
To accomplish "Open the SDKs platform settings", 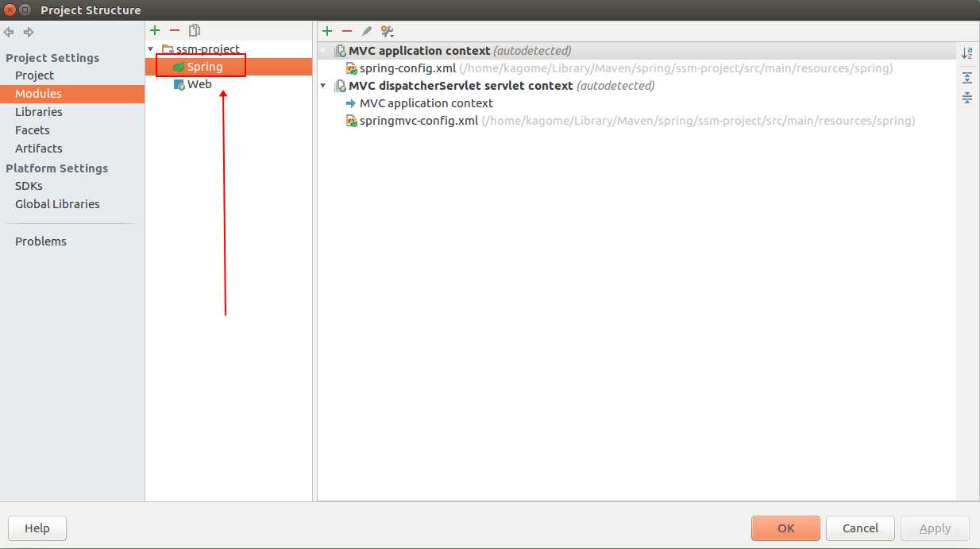I will coord(29,186).
